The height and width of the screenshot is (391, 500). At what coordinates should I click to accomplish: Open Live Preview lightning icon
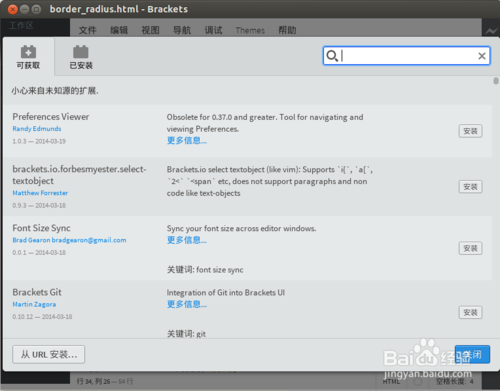491,31
